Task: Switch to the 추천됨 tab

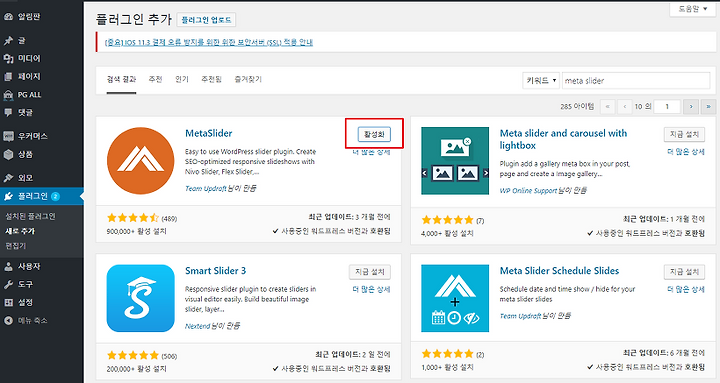Action: [x=211, y=79]
